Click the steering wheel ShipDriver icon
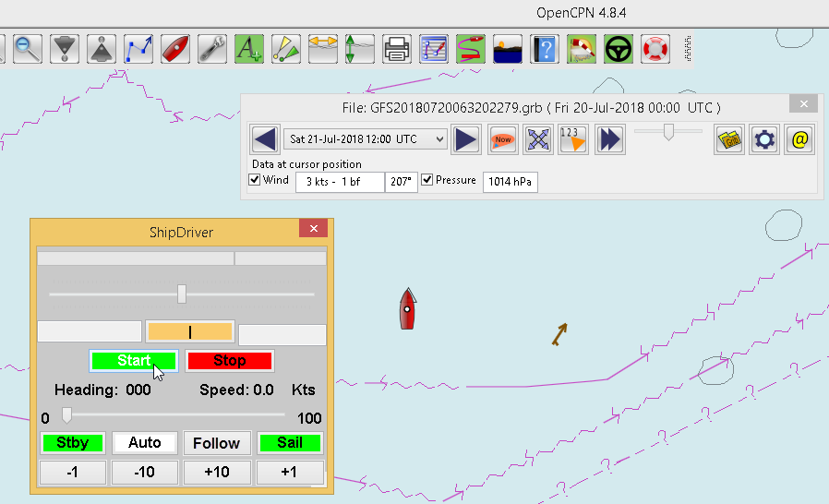 tap(619, 48)
